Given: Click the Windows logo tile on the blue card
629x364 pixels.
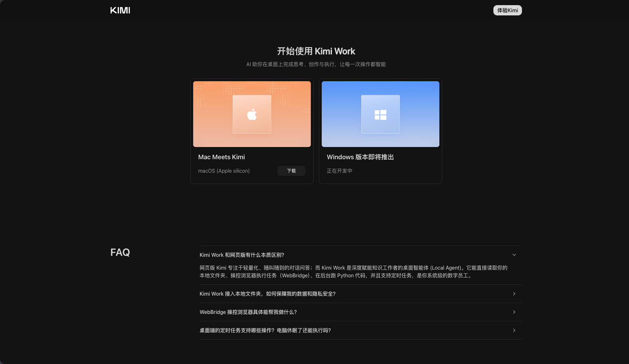Looking at the screenshot, I should coord(381,114).
